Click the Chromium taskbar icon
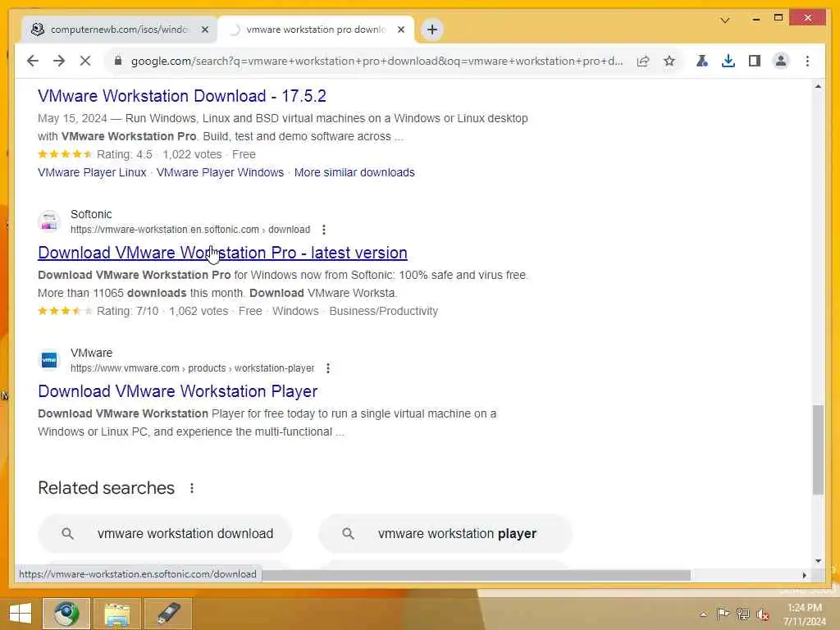 [x=66, y=614]
